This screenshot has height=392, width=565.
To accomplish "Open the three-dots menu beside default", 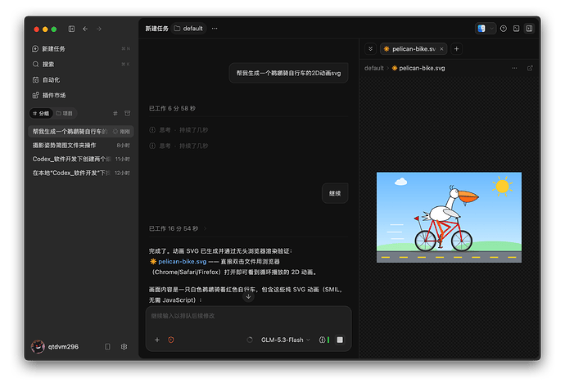I will coord(215,29).
